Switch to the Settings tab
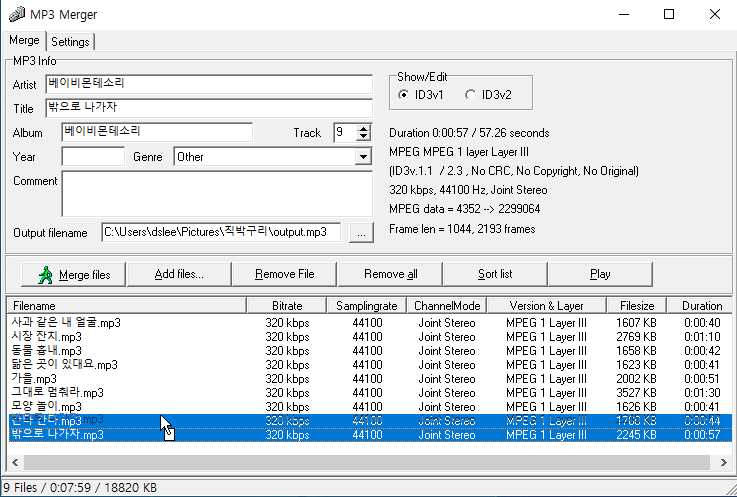 pos(70,42)
